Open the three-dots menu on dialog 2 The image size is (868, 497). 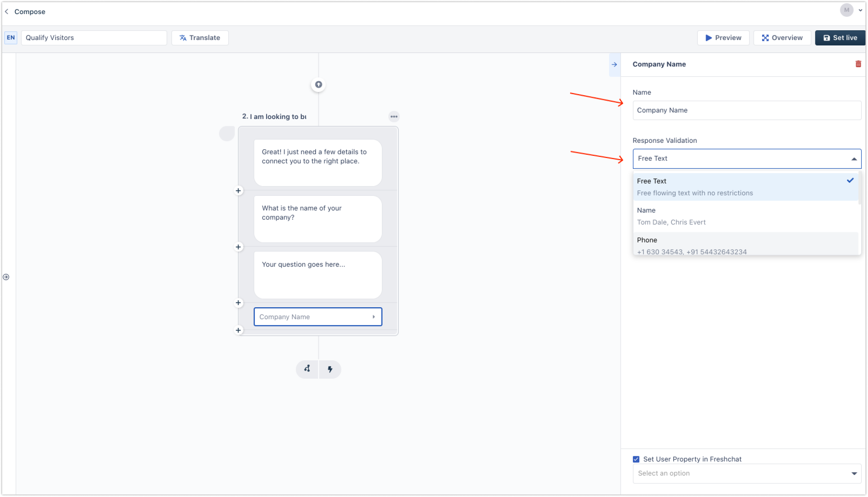click(x=394, y=116)
